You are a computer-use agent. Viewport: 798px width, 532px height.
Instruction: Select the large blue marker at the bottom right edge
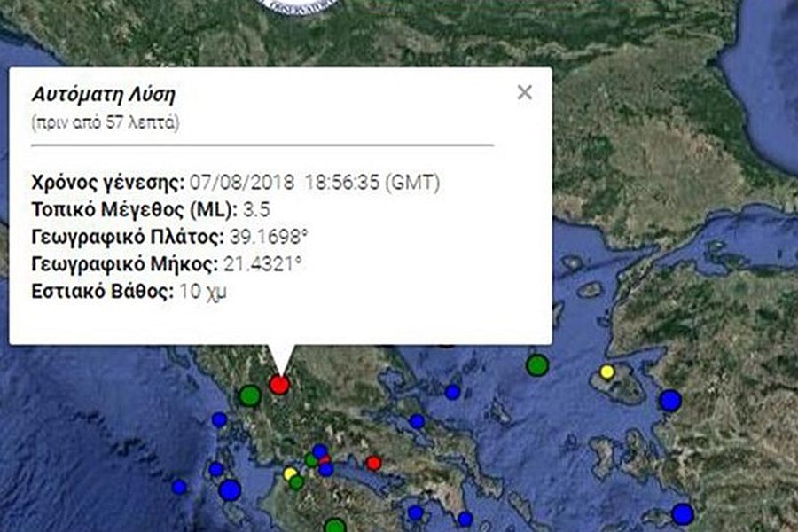tap(683, 514)
